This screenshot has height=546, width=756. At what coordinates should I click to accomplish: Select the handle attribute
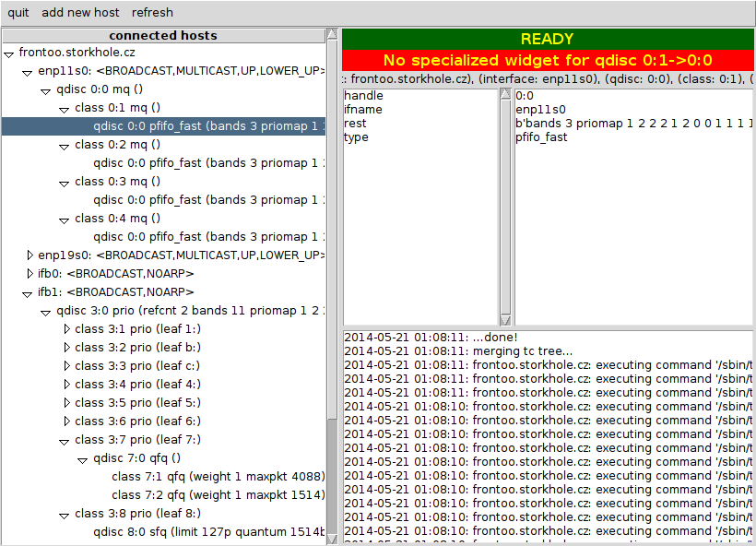(363, 96)
